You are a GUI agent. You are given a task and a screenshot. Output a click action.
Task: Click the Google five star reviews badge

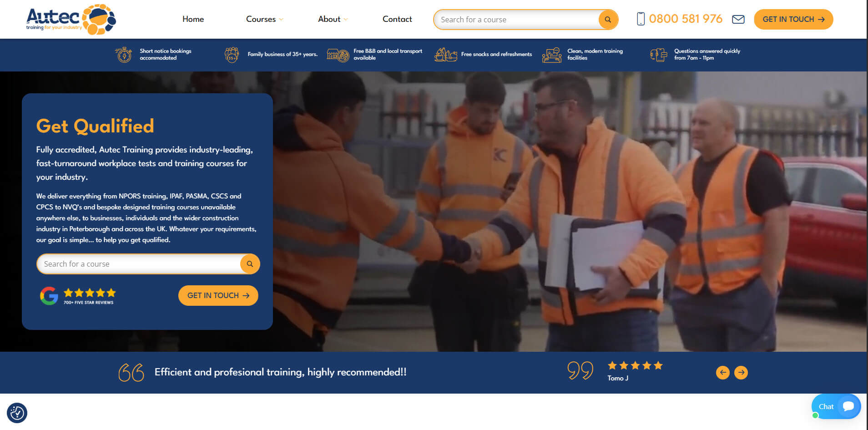pos(77,296)
